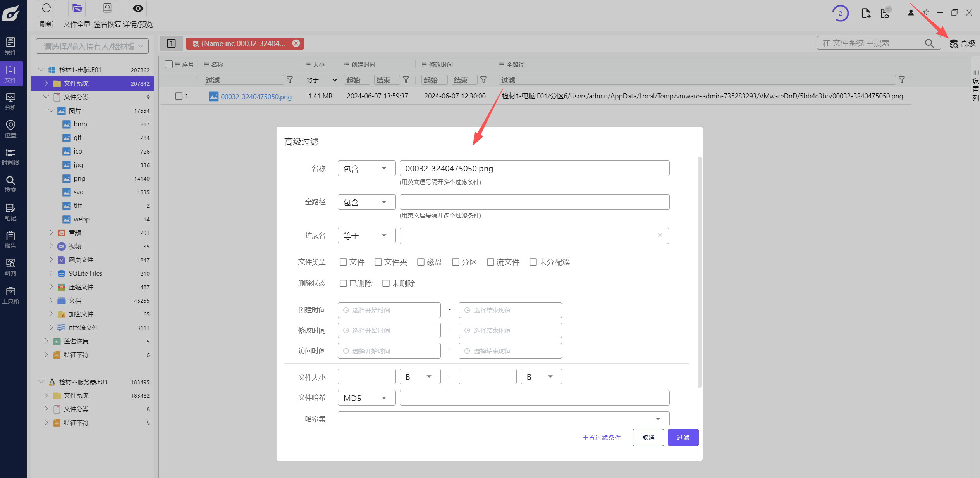Remove the Name inc filter tag
The width and height of the screenshot is (980, 478).
click(296, 43)
